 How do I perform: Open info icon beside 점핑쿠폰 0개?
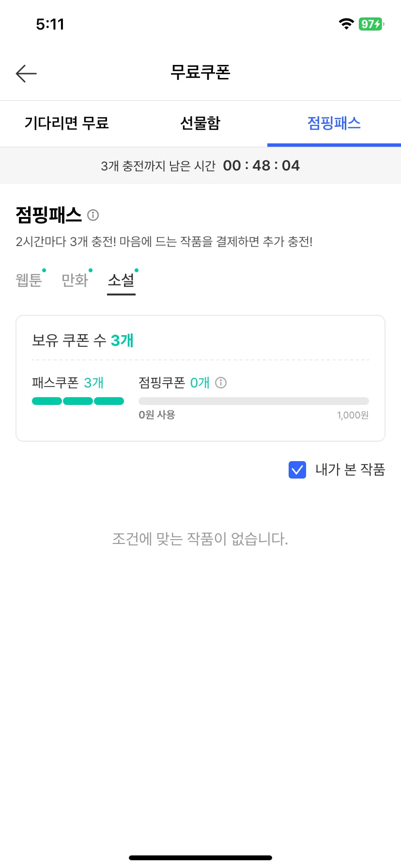221,383
